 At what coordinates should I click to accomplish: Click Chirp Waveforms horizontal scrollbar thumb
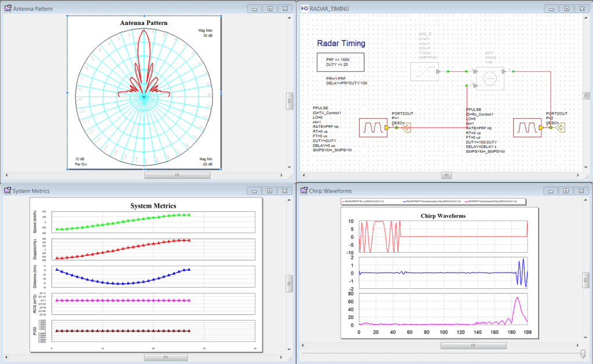pyautogui.click(x=474, y=345)
